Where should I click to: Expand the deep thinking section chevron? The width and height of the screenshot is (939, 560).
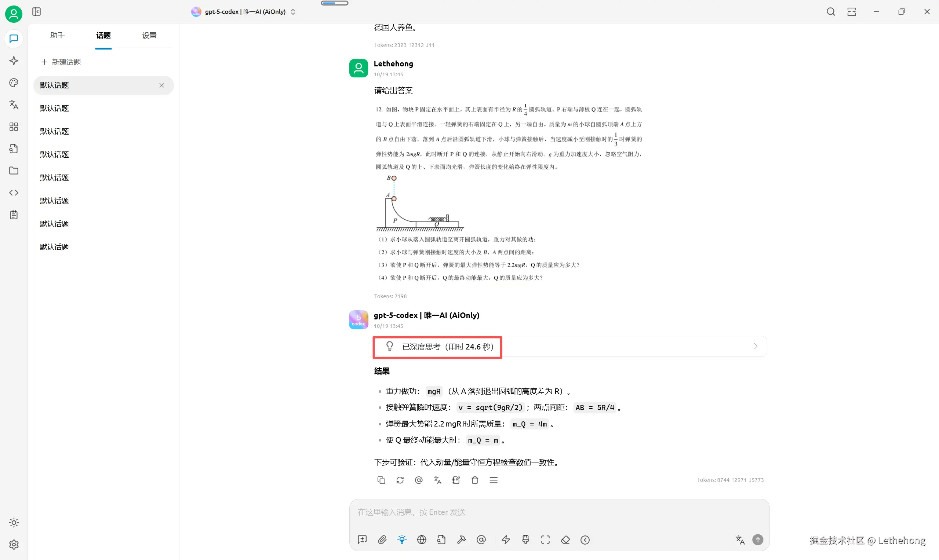(756, 347)
